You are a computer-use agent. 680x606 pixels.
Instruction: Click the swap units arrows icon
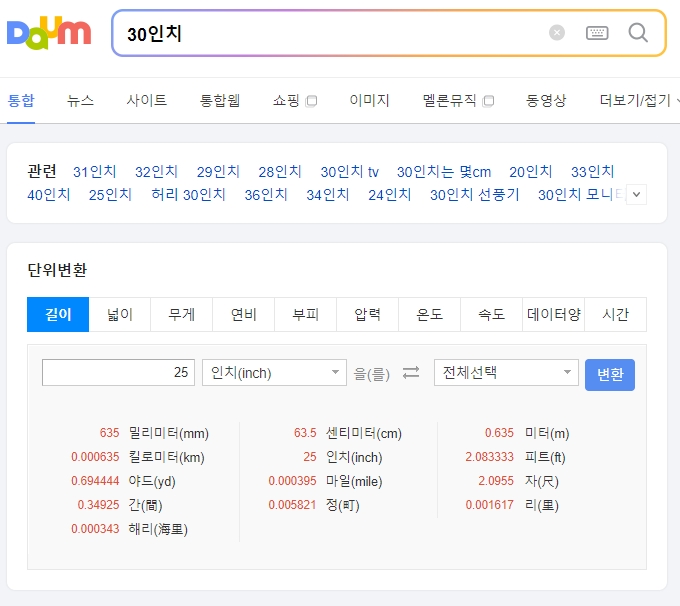(411, 372)
